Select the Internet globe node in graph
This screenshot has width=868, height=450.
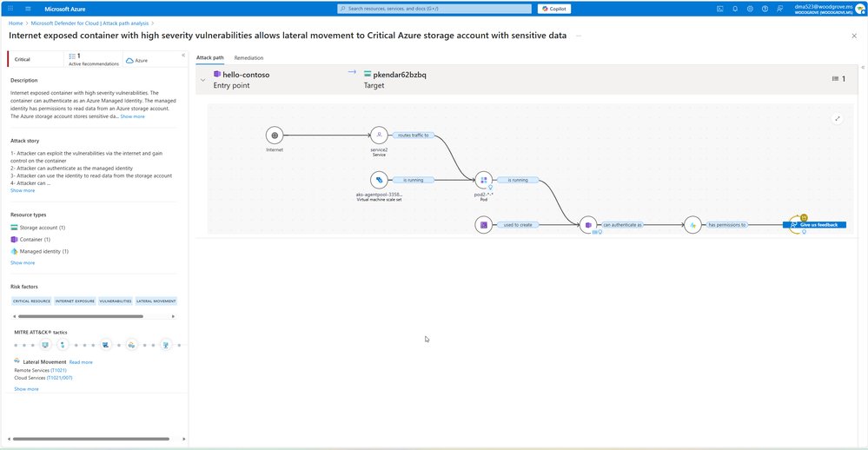tap(275, 135)
